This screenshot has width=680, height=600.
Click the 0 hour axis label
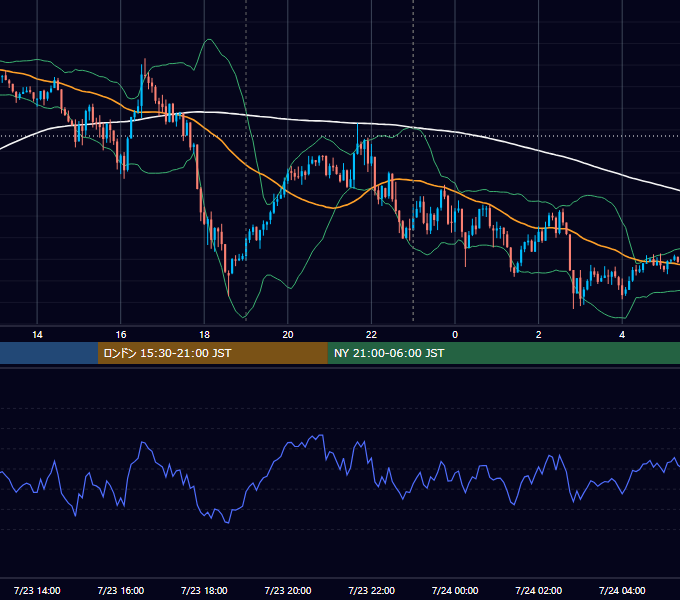[x=455, y=335]
